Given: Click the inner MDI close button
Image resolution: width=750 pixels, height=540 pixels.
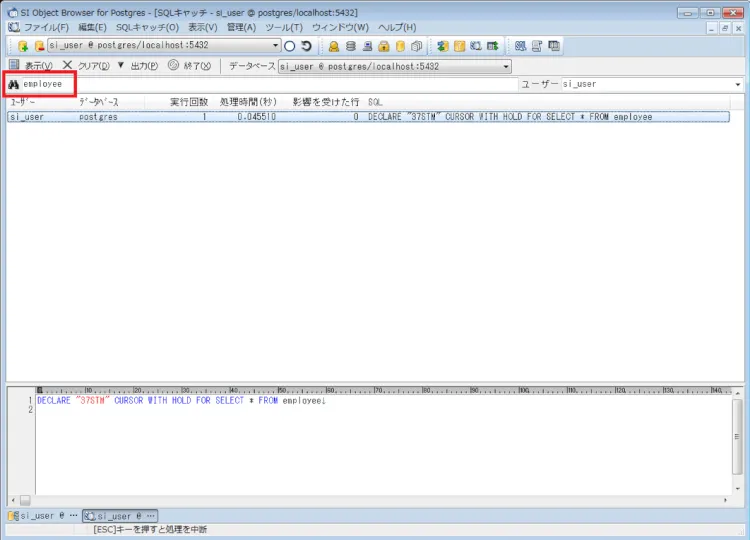Looking at the screenshot, I should point(738,29).
